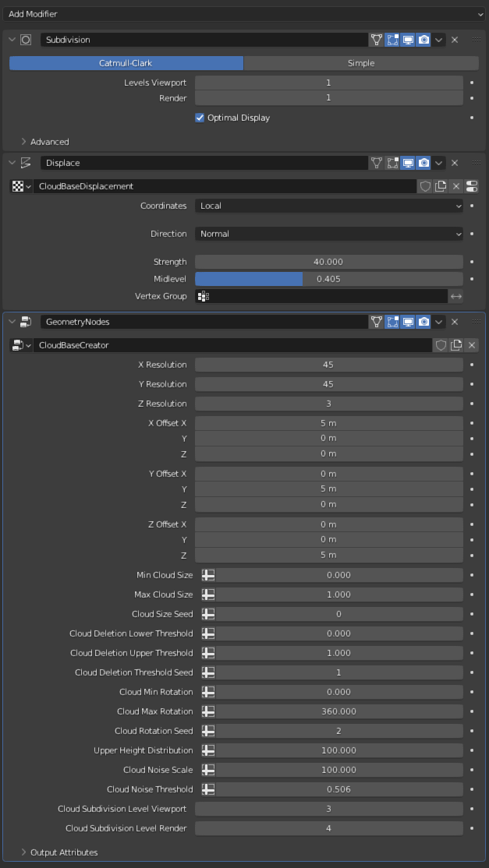Open the Add Modifier dropdown

click(244, 14)
